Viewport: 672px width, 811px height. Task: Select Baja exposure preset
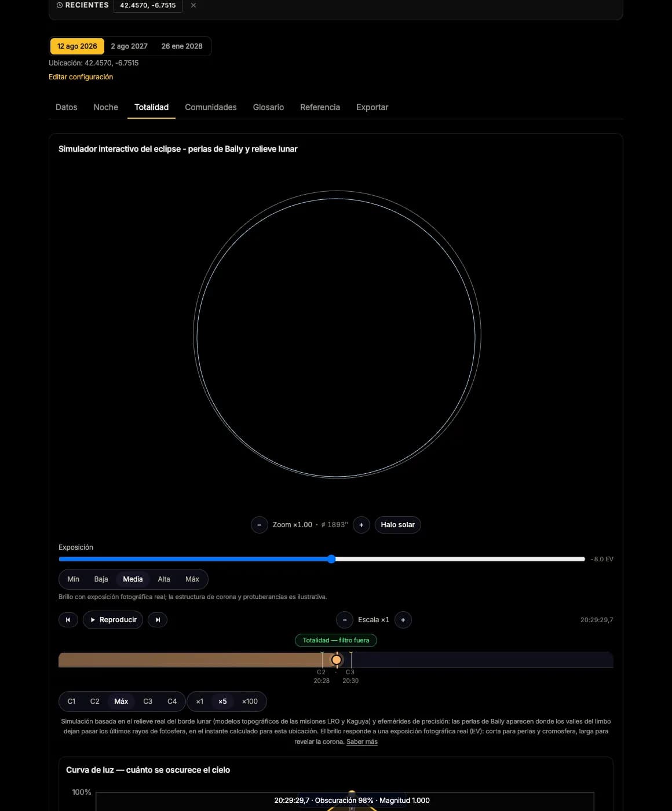coord(101,579)
